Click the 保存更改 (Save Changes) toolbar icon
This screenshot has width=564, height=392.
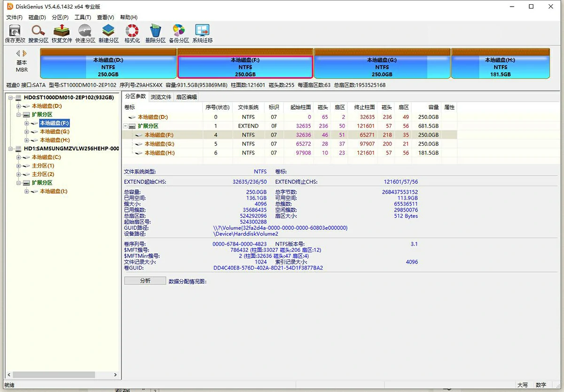coord(15,32)
